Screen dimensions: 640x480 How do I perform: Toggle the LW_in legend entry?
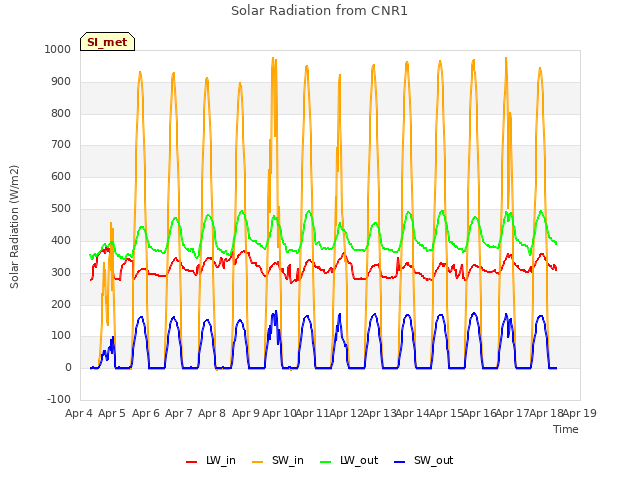point(211,460)
